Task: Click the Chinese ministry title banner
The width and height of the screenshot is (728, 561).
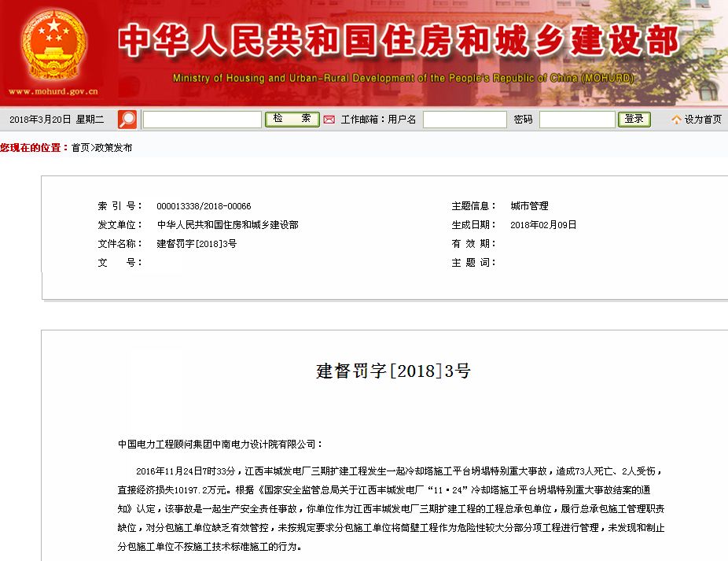Action: 399,41
